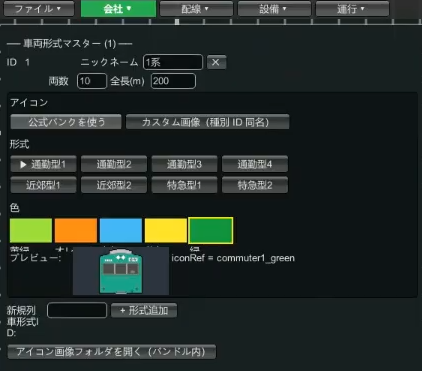Choose 公式バンクを使う icon source
The image size is (422, 371).
(66, 122)
